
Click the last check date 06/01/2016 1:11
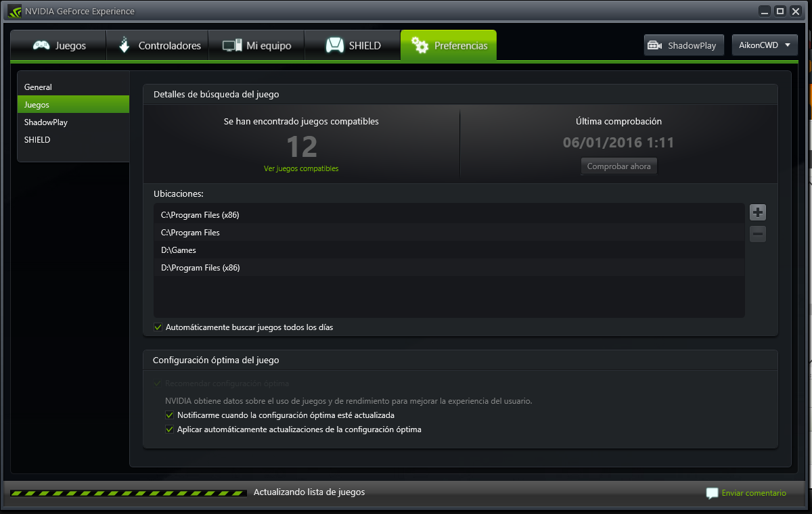coord(618,143)
